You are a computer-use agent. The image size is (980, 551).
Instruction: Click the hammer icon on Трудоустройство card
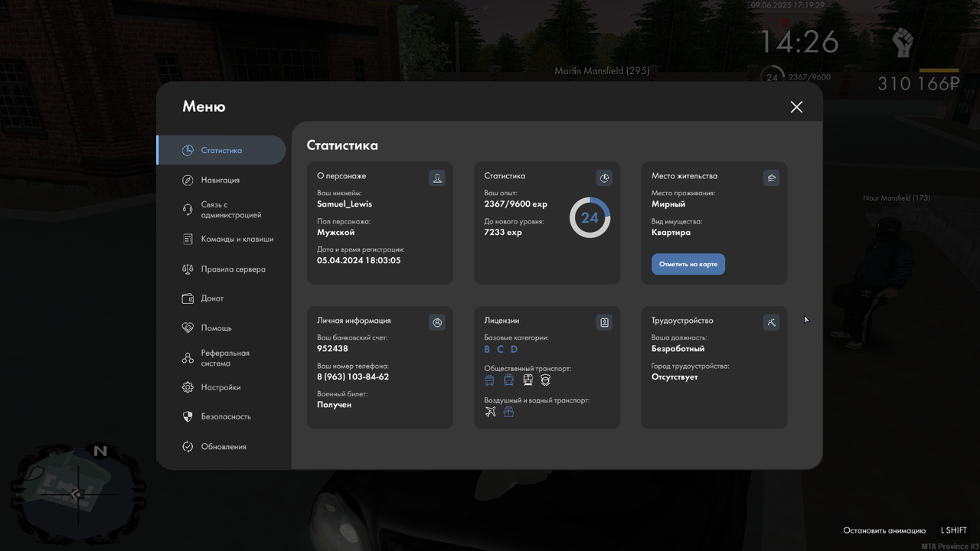point(771,323)
